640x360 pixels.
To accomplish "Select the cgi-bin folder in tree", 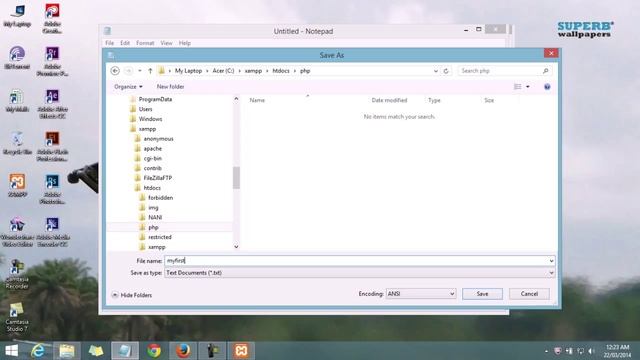I will (x=153, y=158).
